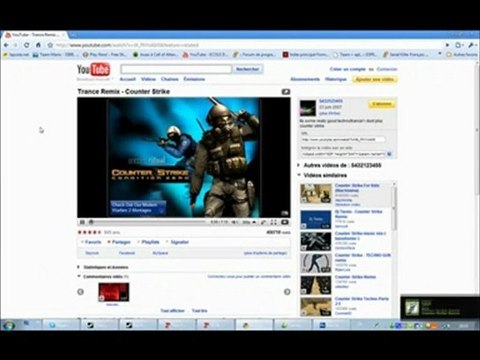Image resolution: width=480 pixels, height=360 pixels.
Task: Show more sharing options link
Action: (265, 253)
